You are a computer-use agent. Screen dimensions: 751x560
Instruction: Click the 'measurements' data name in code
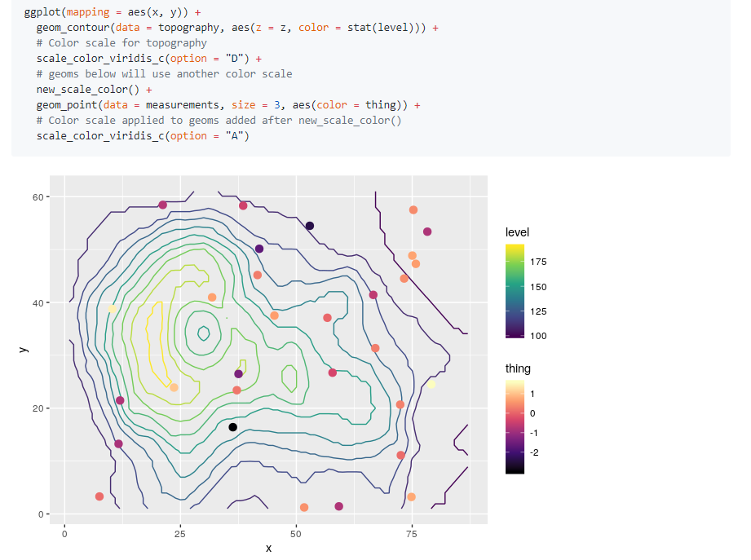point(183,105)
